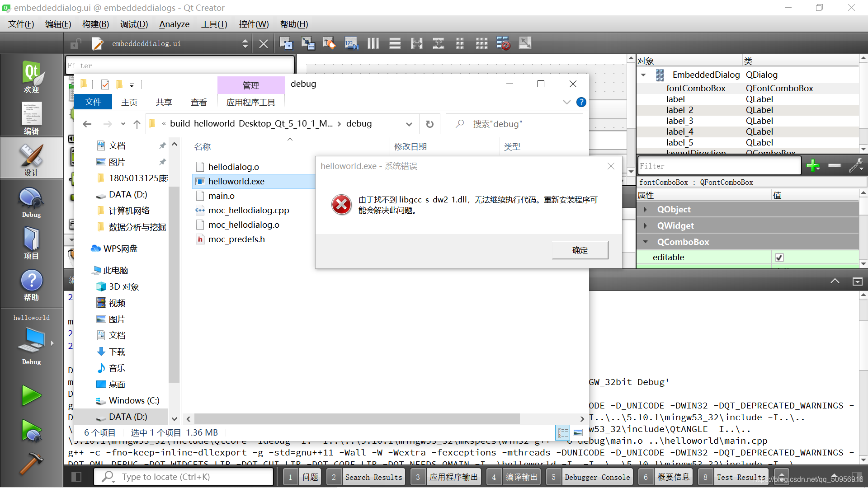Apply Lay Out Horizontally in Splitter

[x=416, y=43]
